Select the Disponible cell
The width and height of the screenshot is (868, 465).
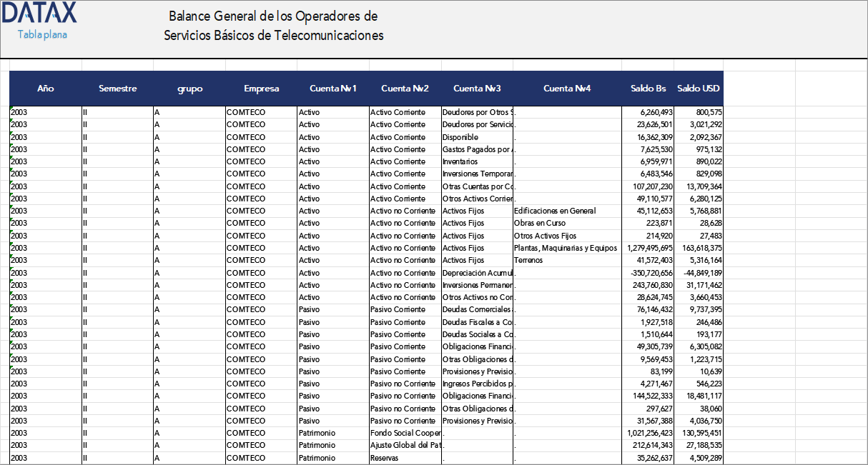point(477,137)
